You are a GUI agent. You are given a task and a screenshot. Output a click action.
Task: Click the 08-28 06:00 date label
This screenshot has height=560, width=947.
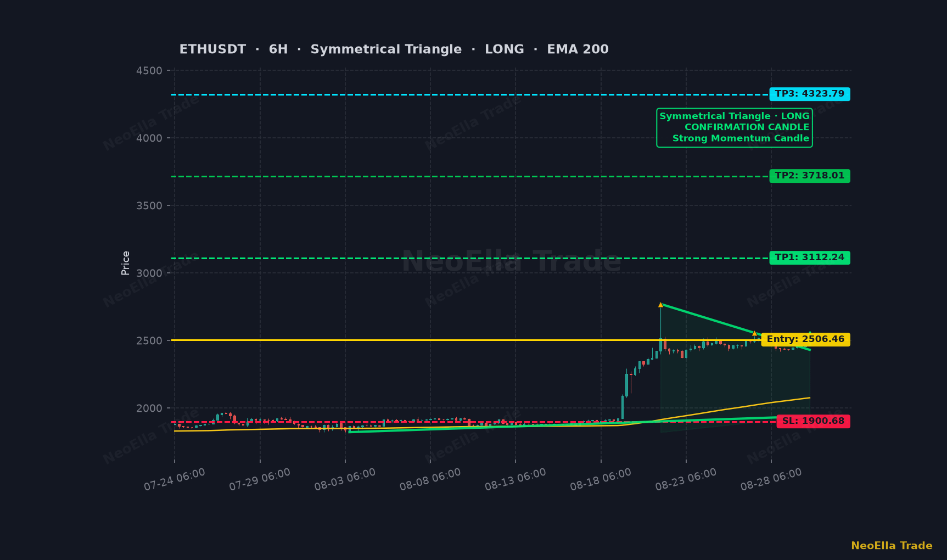(771, 479)
